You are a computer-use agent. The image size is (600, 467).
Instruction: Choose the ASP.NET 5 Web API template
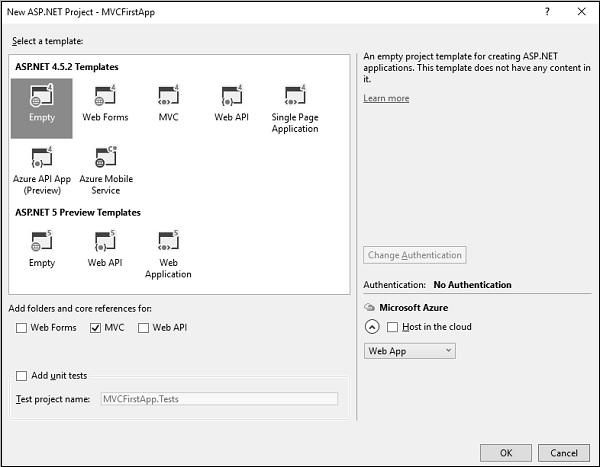click(x=105, y=244)
